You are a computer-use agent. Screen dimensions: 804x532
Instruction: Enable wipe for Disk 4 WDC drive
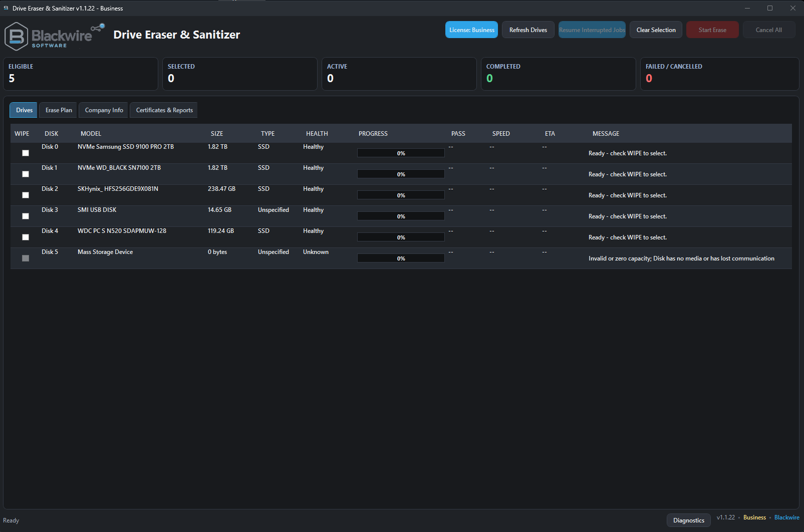[x=26, y=237]
